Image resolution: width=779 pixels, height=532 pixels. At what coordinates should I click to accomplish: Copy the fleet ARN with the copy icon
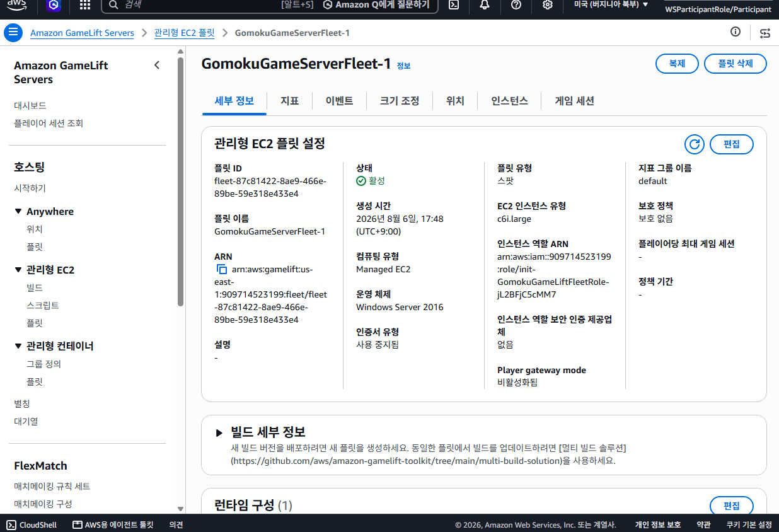[x=221, y=270]
